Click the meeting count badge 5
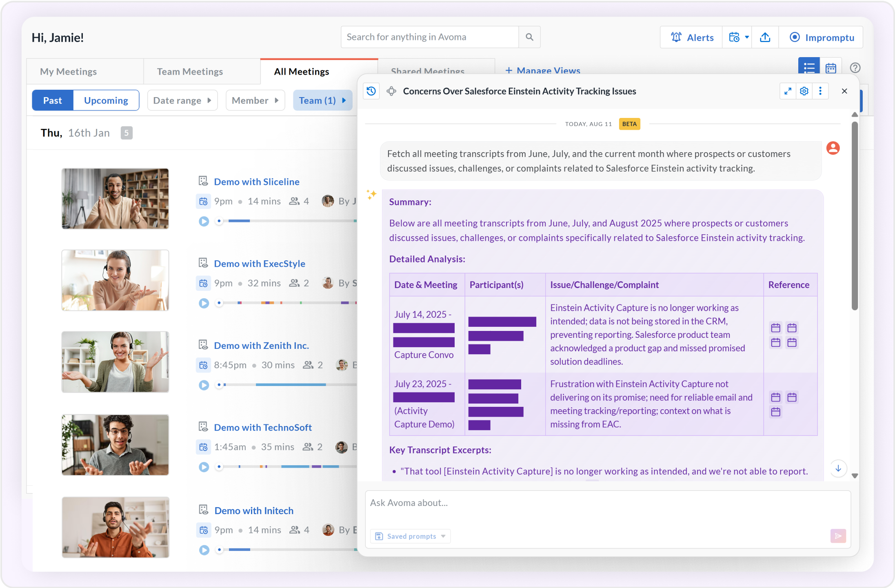 [x=127, y=133]
